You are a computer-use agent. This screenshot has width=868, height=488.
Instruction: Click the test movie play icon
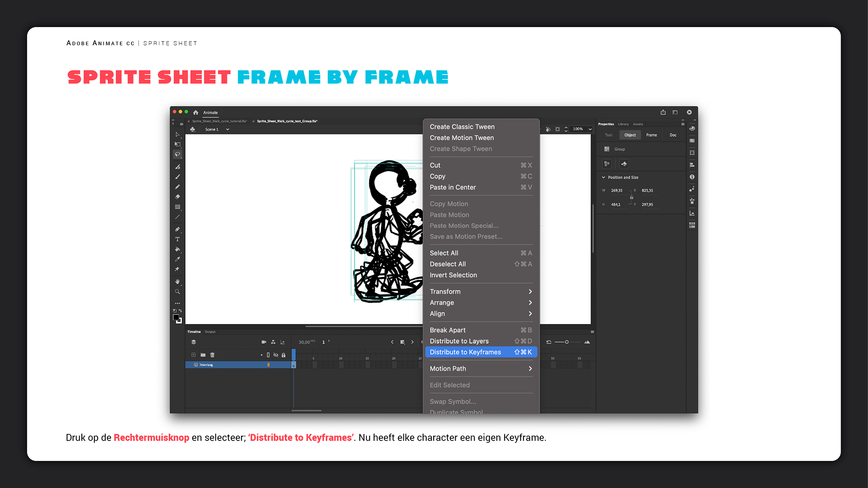[x=689, y=113]
